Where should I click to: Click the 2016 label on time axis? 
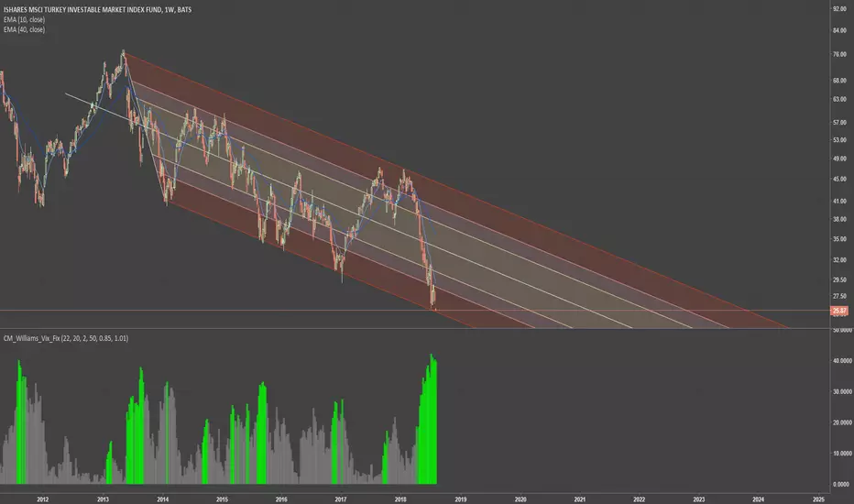(281, 499)
